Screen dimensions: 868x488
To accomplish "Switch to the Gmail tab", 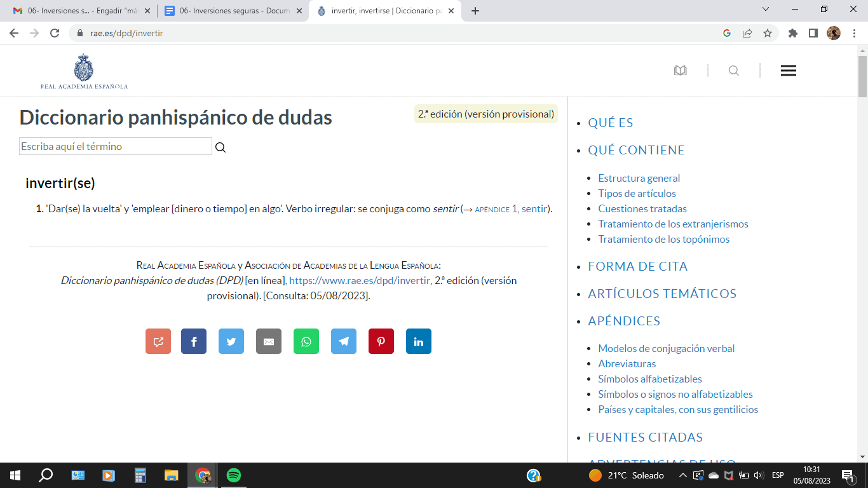I will click(82, 11).
